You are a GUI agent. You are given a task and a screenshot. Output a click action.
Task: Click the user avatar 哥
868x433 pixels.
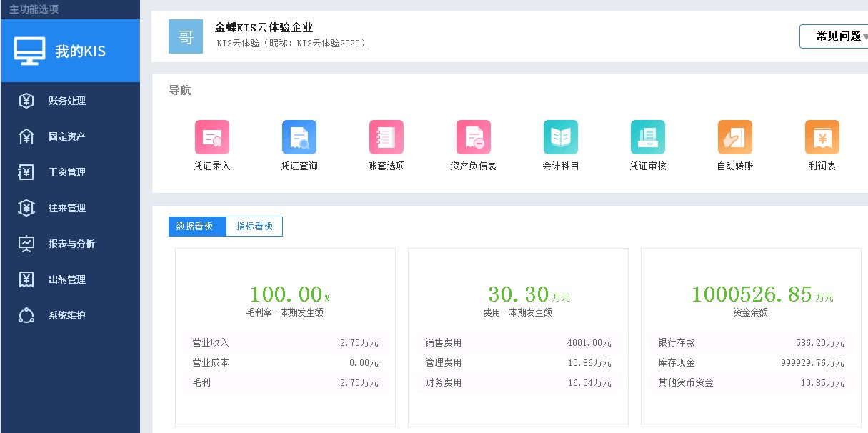(186, 36)
